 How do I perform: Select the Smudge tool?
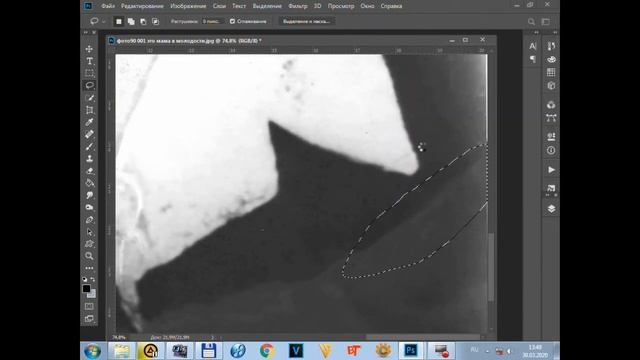pyautogui.click(x=89, y=196)
